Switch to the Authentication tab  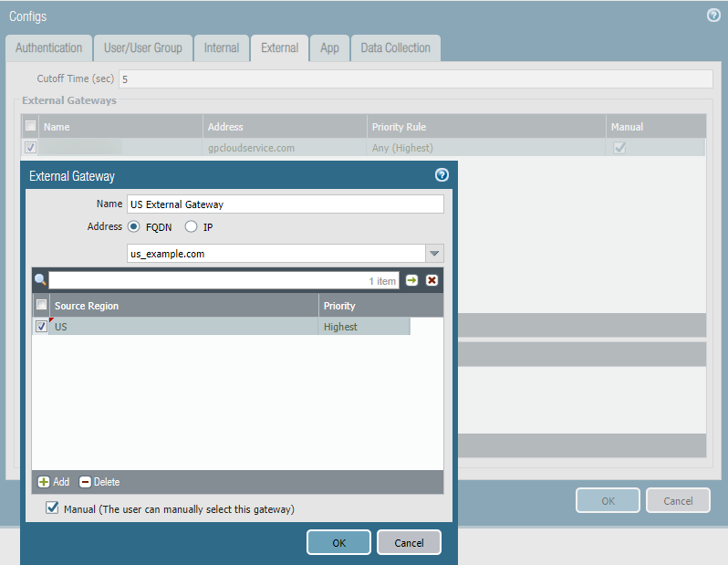point(48,48)
